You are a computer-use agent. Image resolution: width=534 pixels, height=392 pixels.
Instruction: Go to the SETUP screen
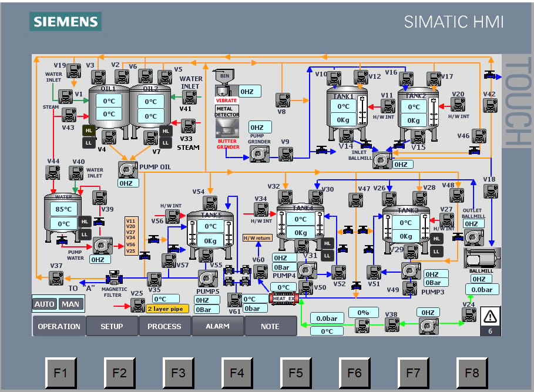(112, 326)
